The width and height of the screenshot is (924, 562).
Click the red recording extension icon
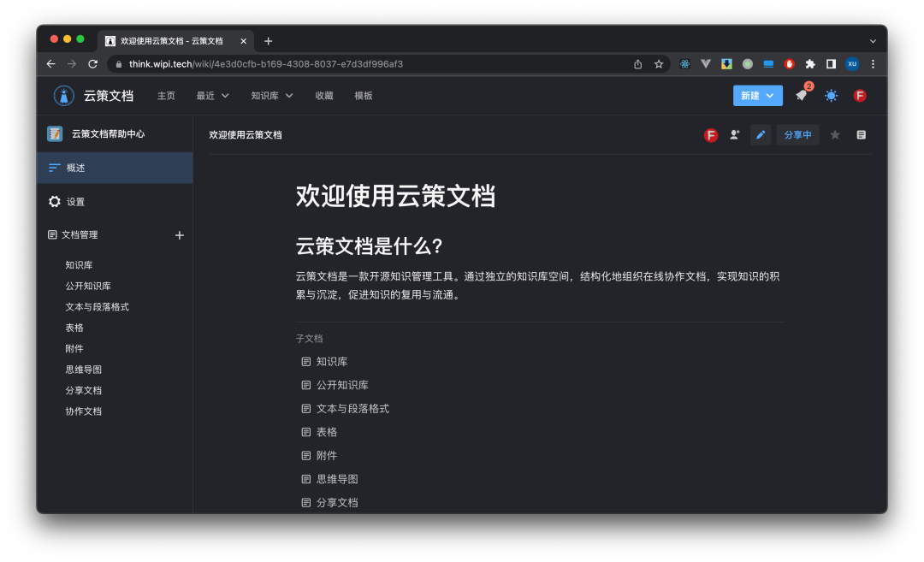pos(789,64)
